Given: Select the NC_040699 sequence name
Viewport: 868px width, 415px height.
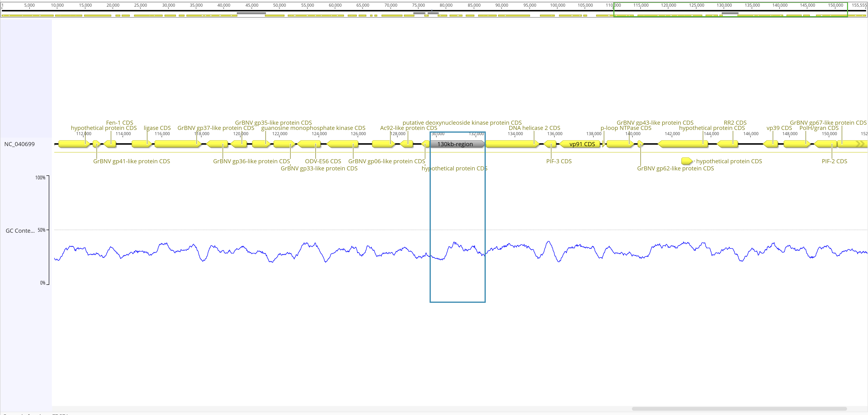Looking at the screenshot, I should 19,144.
